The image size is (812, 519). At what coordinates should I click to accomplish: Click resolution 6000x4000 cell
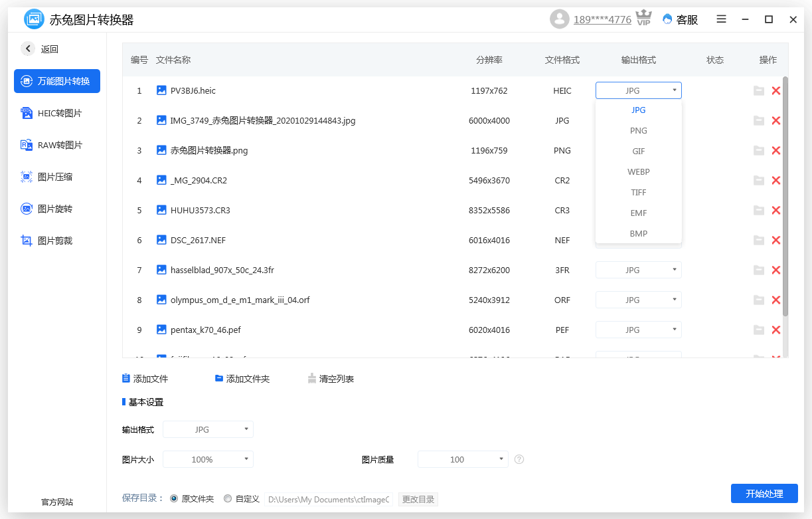pyautogui.click(x=489, y=120)
